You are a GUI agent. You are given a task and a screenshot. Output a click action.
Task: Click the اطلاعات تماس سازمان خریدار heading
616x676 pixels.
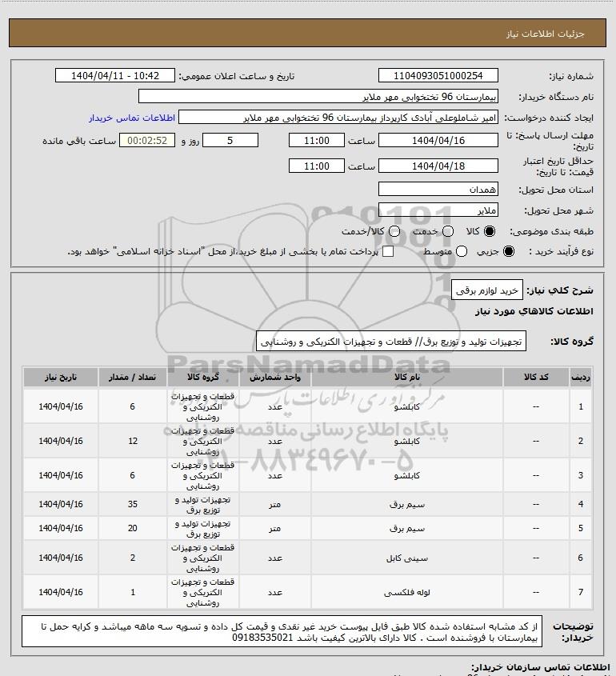pos(541,667)
